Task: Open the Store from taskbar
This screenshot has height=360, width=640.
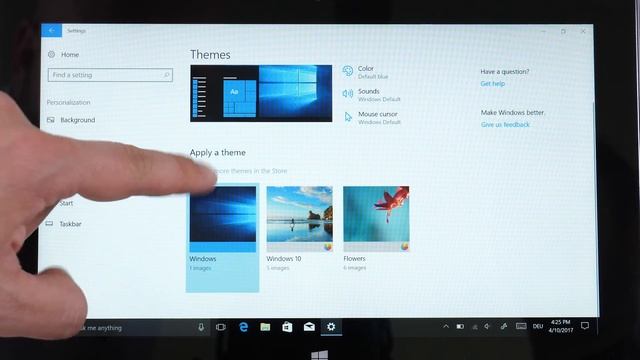Action: coord(287,327)
